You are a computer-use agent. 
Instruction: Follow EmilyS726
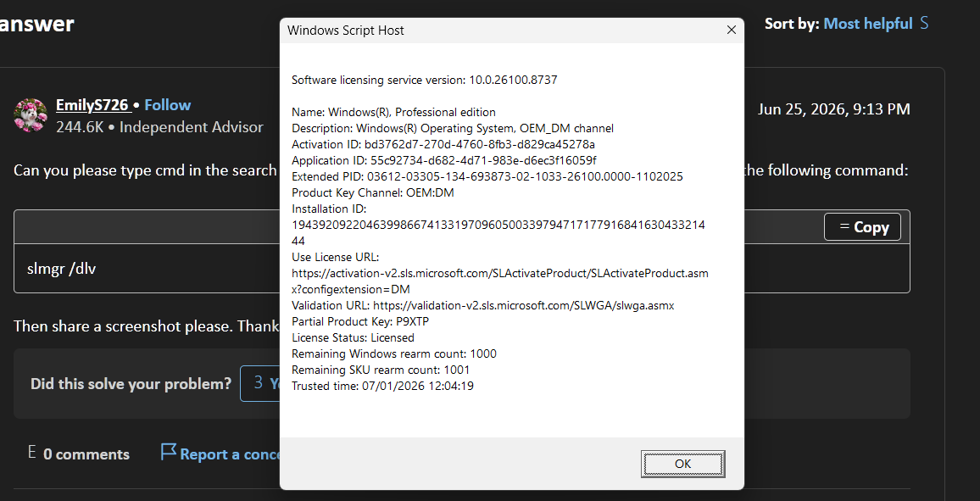pyautogui.click(x=168, y=104)
